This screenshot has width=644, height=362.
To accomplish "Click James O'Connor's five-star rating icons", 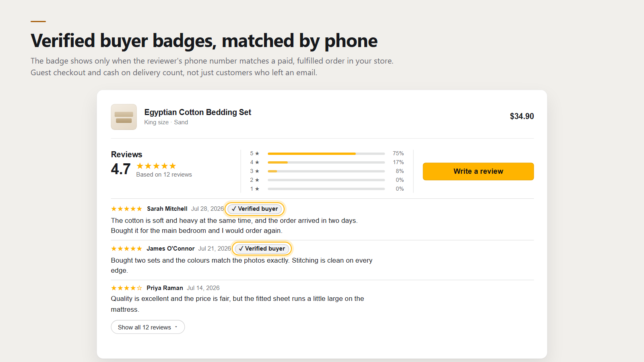I will click(126, 249).
